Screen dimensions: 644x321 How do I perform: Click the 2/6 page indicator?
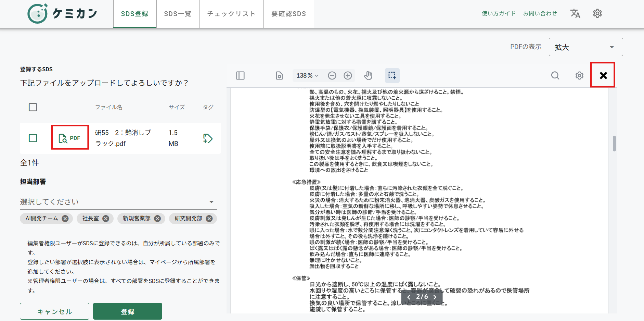pos(422,297)
